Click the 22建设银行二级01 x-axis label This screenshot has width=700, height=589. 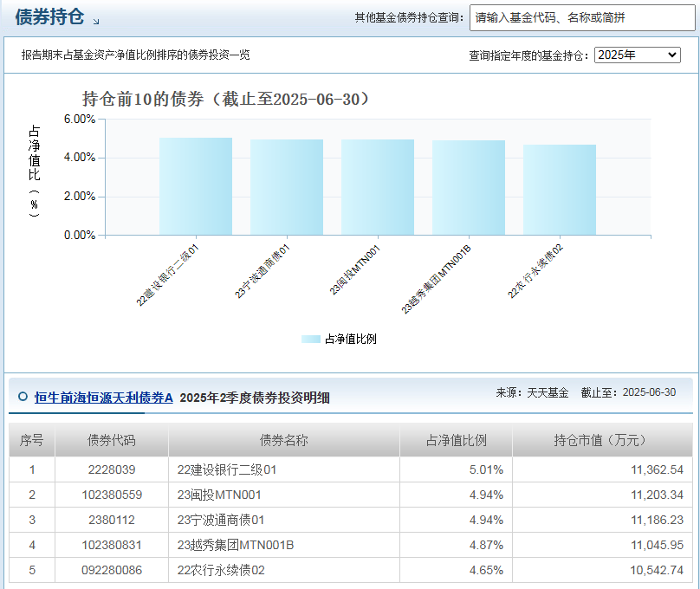167,275
